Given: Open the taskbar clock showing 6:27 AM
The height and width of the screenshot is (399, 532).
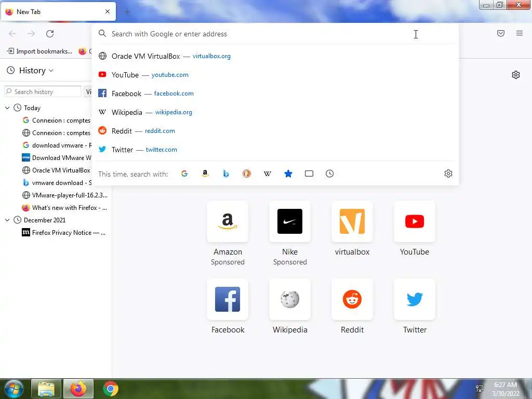Looking at the screenshot, I should pyautogui.click(x=506, y=389).
